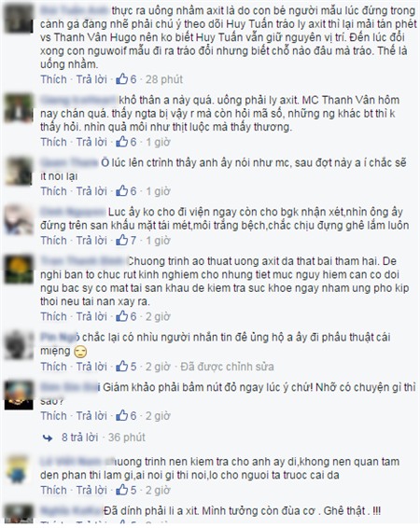Click thumbs-up icon on 'chuong trinh nen kiem tra' comment

[x=122, y=490]
